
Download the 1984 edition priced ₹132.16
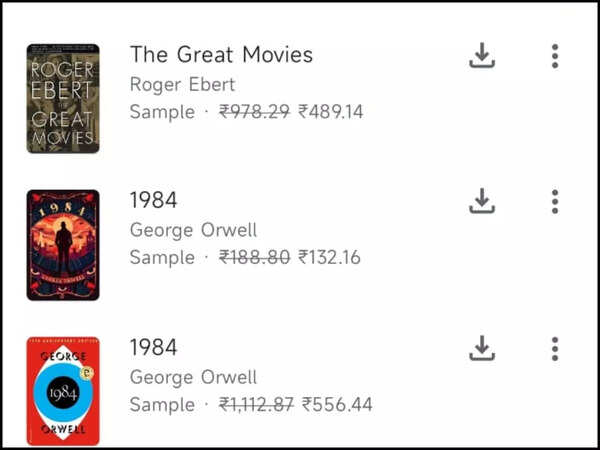click(482, 202)
